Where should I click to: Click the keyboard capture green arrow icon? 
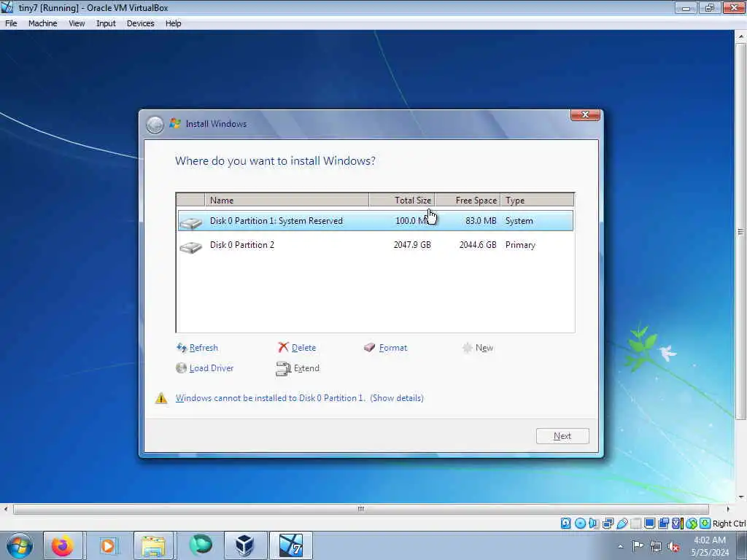[705, 524]
